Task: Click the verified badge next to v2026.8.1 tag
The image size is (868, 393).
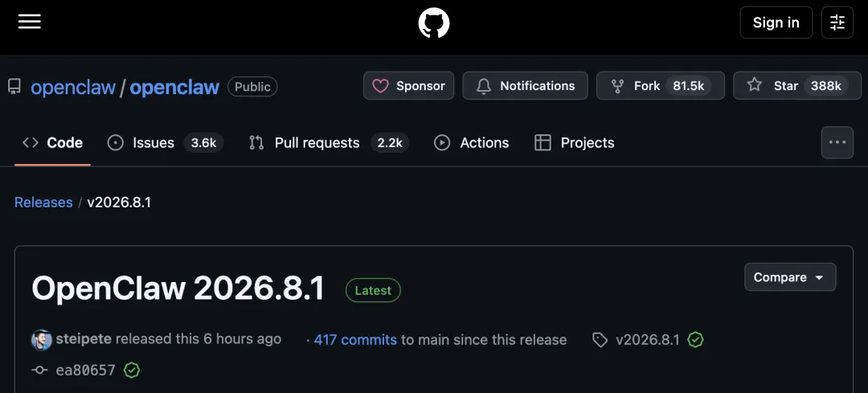Action: (695, 339)
